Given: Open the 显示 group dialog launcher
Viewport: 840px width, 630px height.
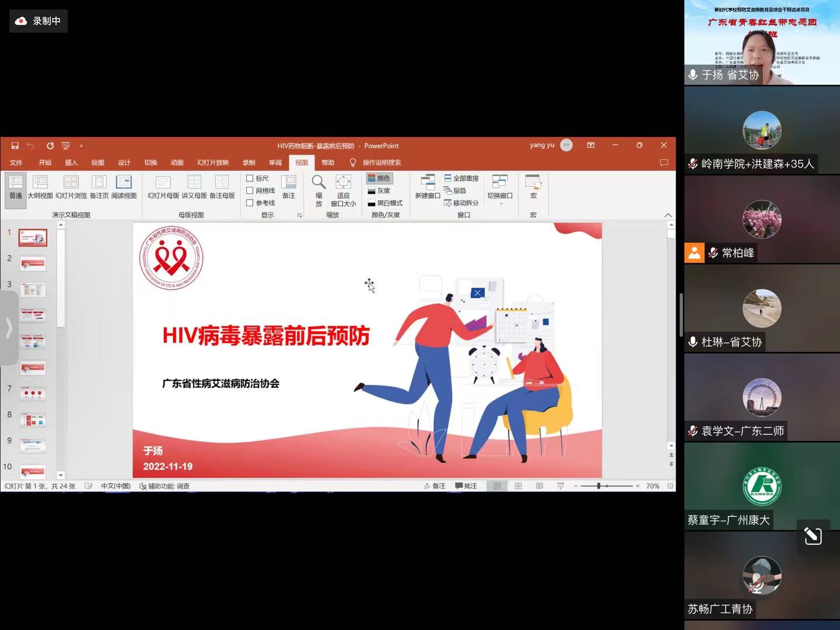Looking at the screenshot, I should pos(300,215).
